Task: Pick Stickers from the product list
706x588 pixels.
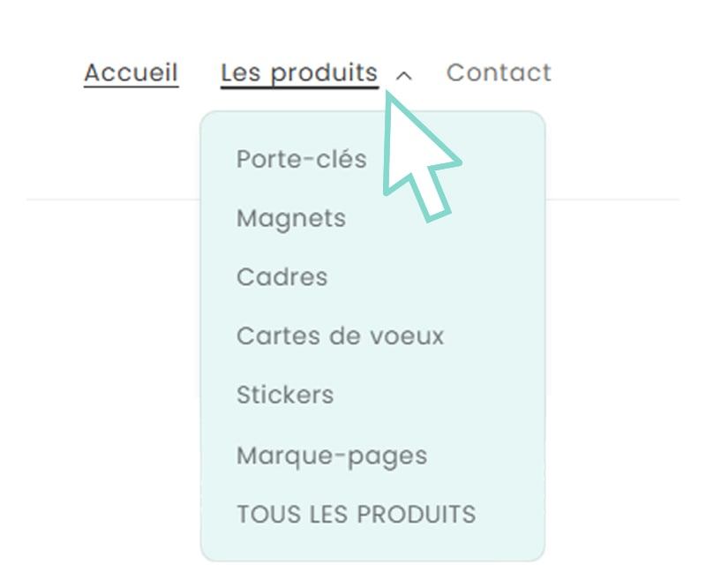Action: coord(285,395)
